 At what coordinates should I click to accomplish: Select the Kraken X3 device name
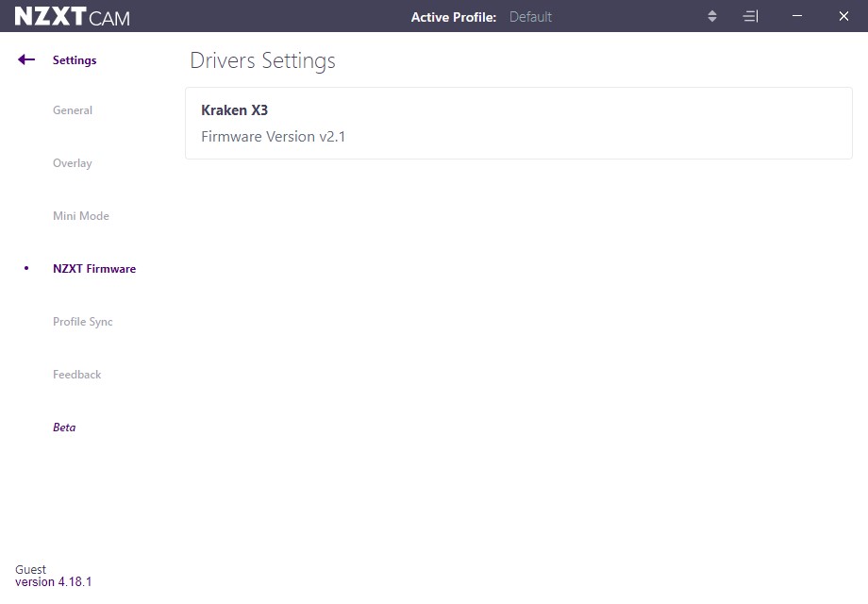pyautogui.click(x=235, y=110)
